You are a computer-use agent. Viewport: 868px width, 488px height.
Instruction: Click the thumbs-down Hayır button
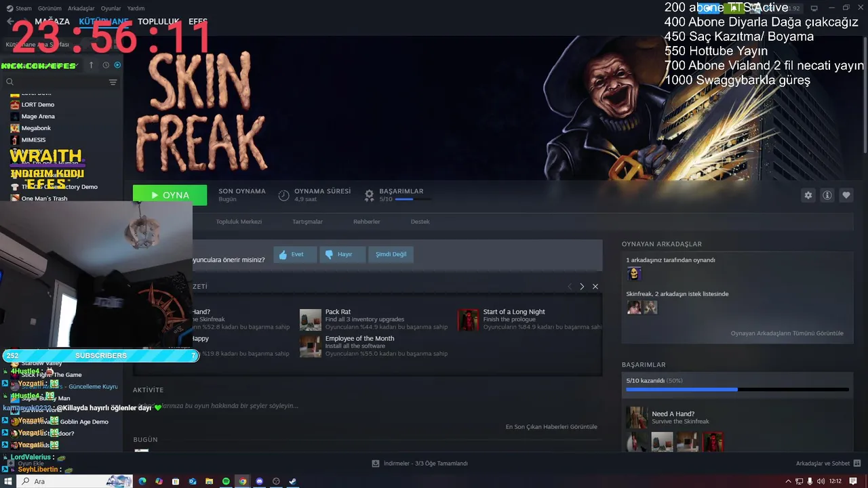(342, 254)
